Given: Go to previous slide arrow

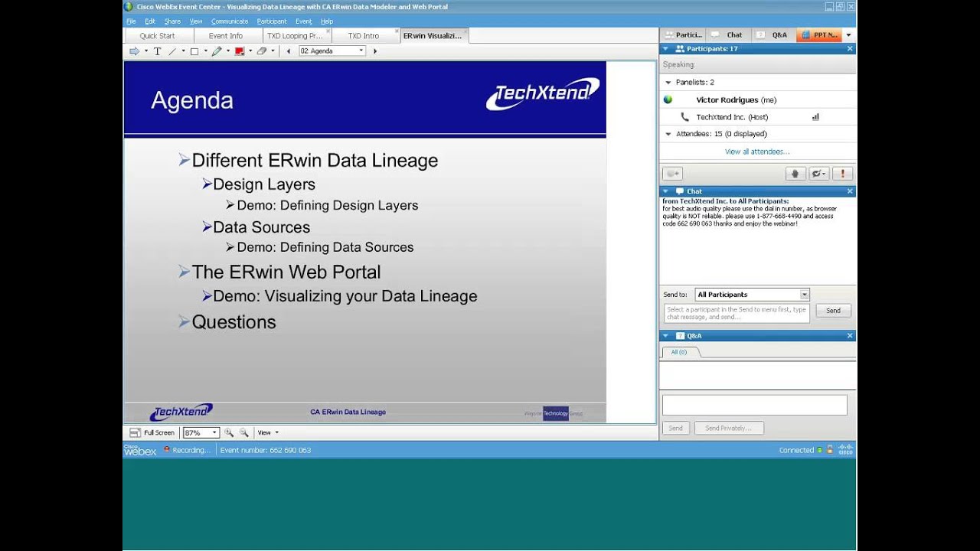Looking at the screenshot, I should point(289,51).
